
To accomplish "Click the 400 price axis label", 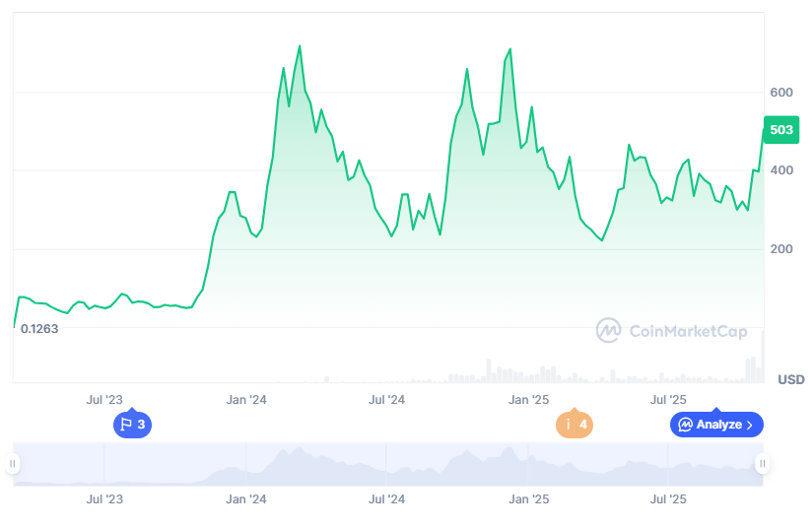I will coord(780,170).
